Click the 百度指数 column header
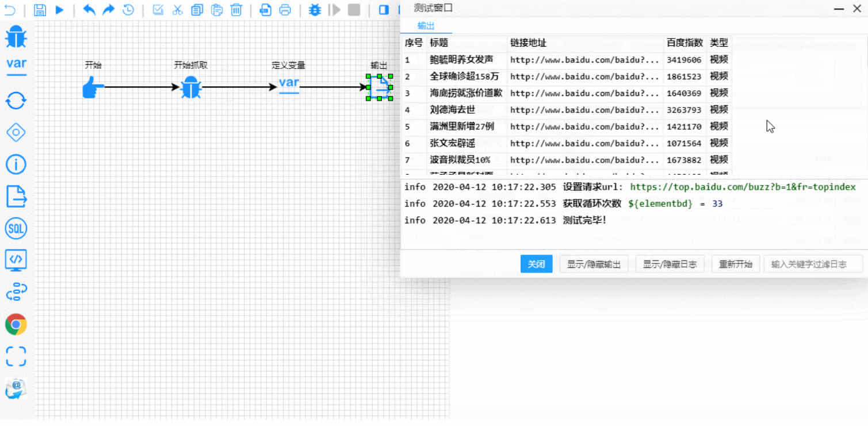 tap(685, 43)
